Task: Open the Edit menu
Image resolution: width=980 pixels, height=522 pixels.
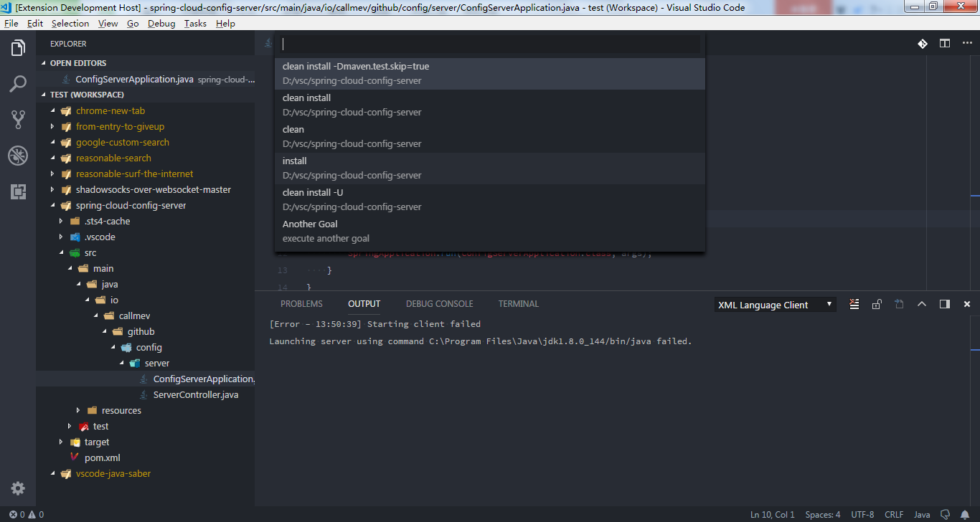Action: (35, 23)
